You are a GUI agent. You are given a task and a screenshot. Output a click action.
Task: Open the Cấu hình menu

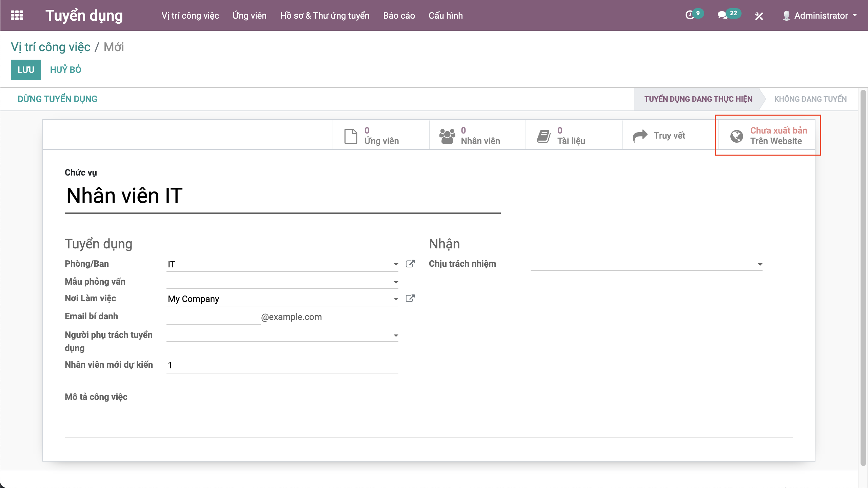445,16
